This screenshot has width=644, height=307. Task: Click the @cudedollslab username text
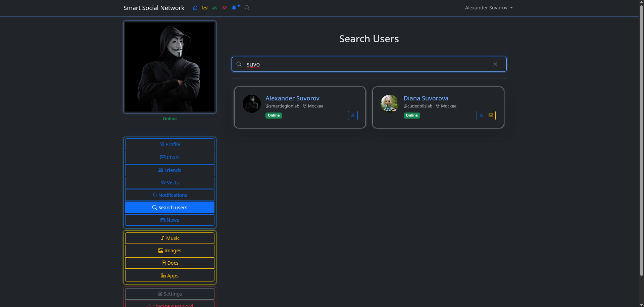418,106
